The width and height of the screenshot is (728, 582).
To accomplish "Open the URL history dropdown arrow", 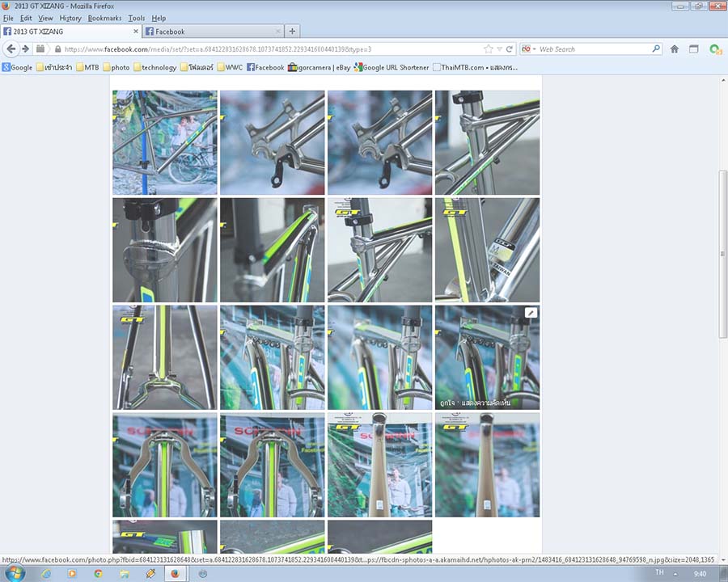I will 500,48.
